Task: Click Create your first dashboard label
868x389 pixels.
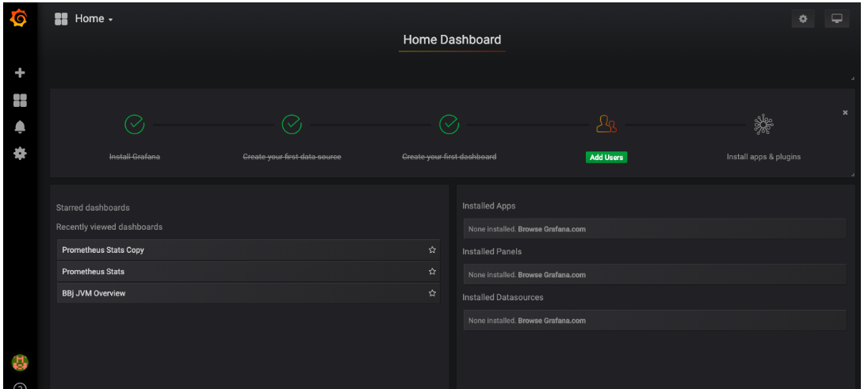Action: coord(449,157)
